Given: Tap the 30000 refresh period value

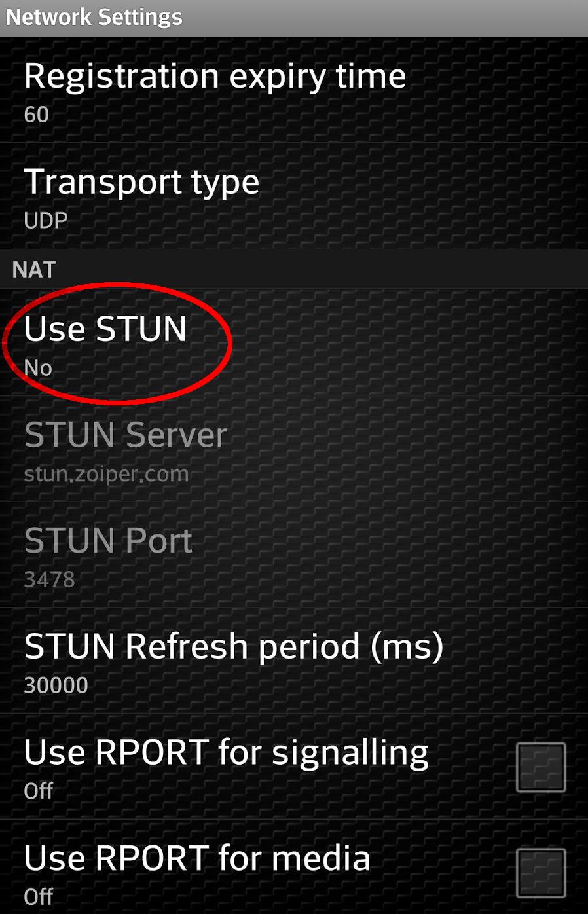Looking at the screenshot, I should pyautogui.click(x=56, y=685).
